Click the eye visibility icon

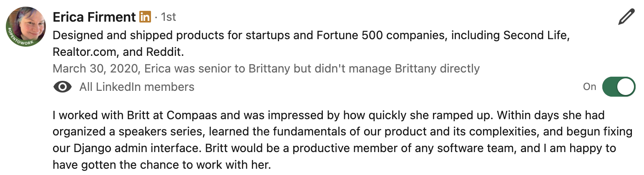(x=63, y=87)
